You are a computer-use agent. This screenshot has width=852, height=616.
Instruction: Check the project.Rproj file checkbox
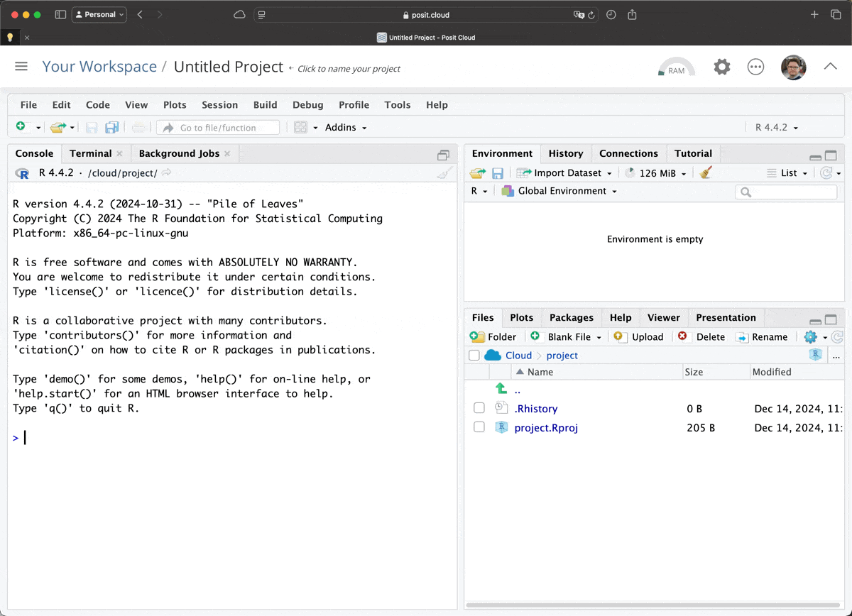point(479,427)
